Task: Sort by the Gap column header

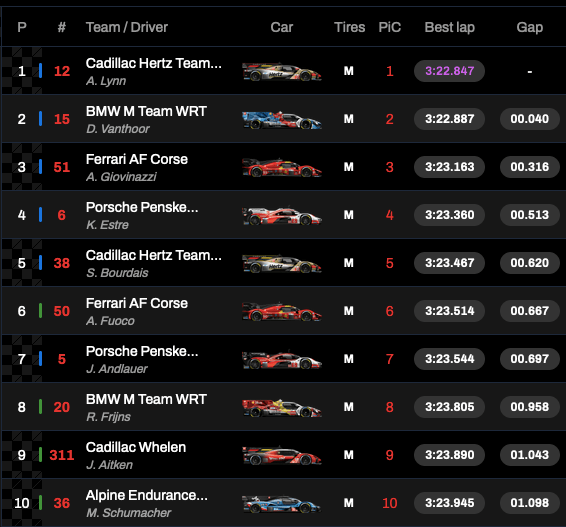Action: point(530,27)
